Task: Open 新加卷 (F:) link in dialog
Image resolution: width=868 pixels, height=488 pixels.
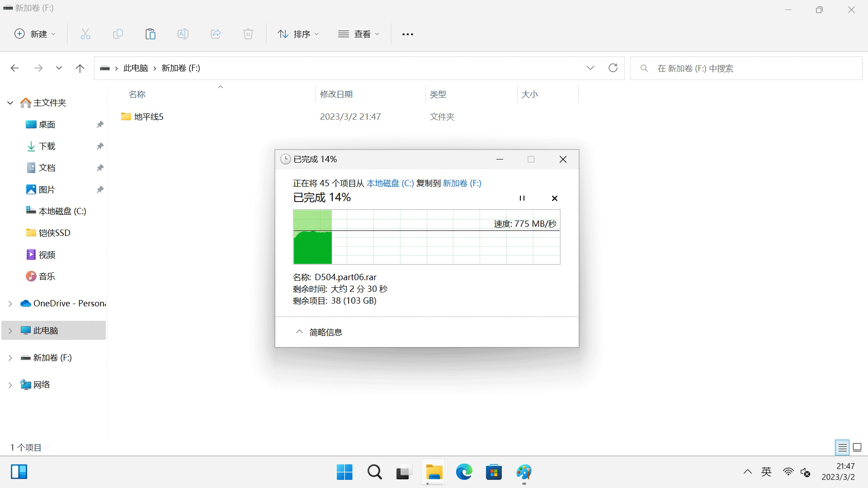Action: [x=462, y=183]
